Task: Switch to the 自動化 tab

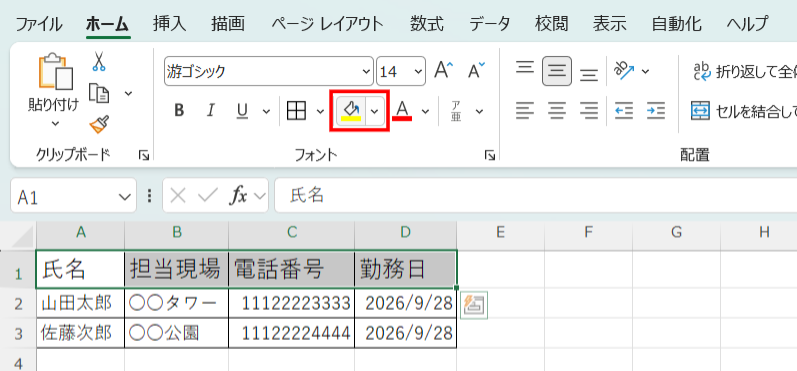Action: [x=677, y=23]
